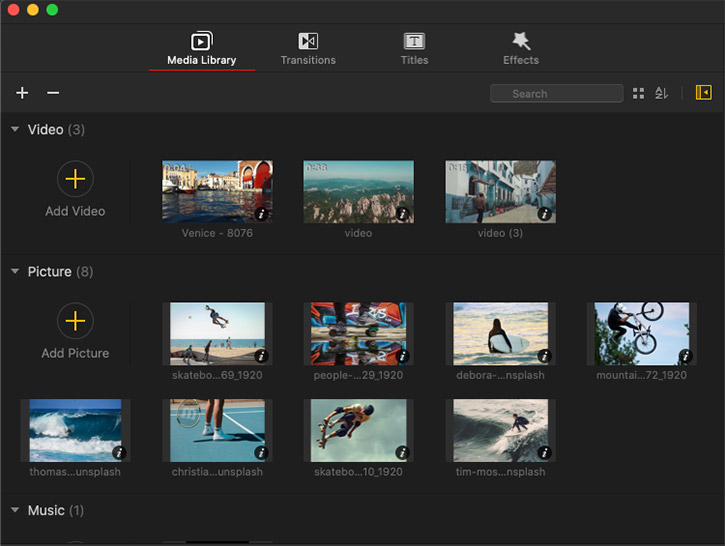This screenshot has height=546, width=725.
Task: Open the Effects tab
Action: pyautogui.click(x=520, y=48)
